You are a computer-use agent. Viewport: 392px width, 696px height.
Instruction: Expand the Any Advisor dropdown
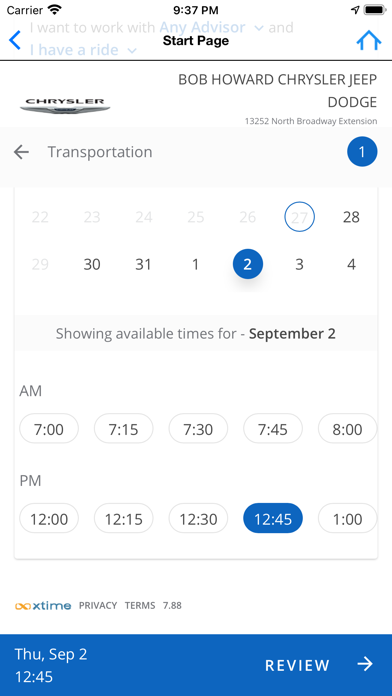tap(212, 28)
